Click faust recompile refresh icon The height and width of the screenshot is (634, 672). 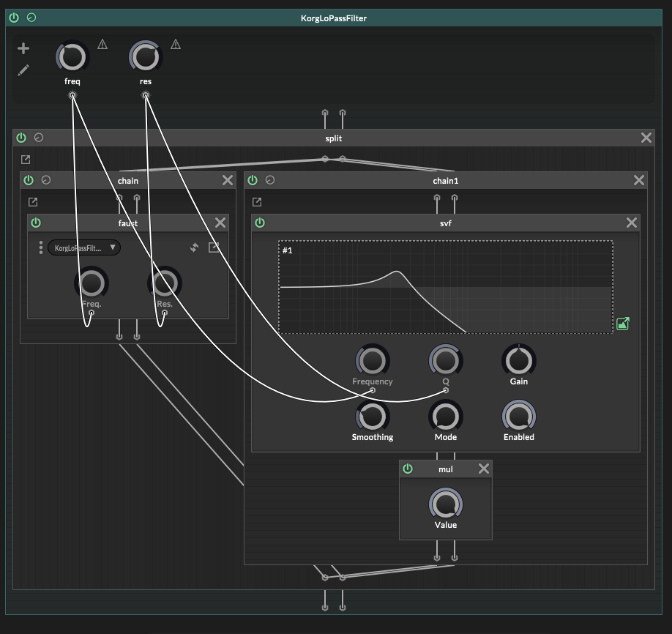(x=195, y=247)
